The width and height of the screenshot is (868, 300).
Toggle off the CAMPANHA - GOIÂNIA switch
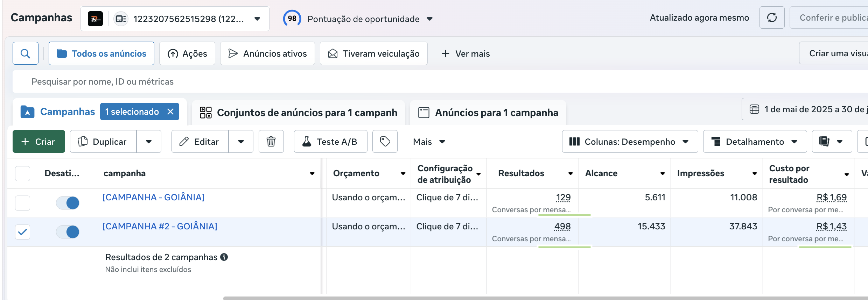coord(68,203)
